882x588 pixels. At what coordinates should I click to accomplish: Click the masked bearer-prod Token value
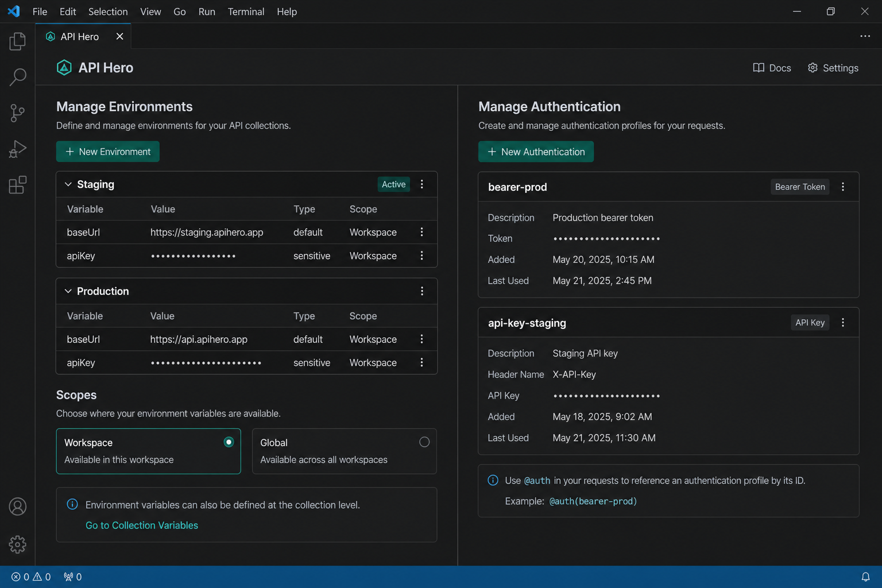click(x=606, y=239)
